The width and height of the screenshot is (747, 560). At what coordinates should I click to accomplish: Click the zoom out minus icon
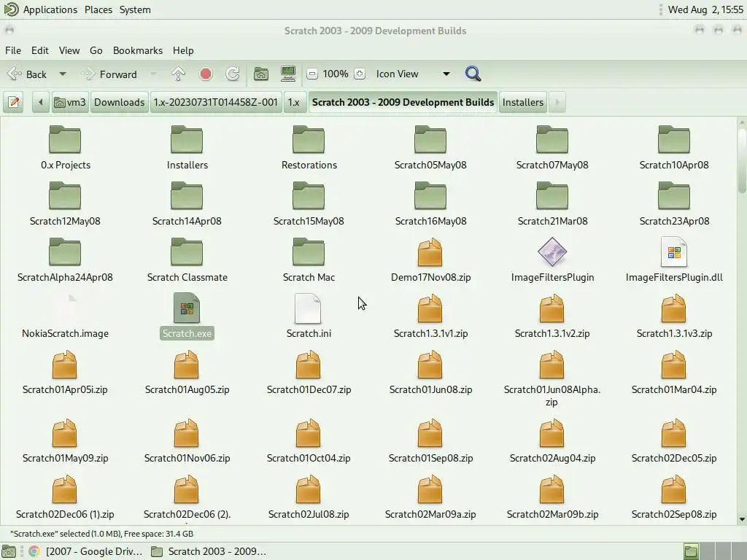coord(312,74)
